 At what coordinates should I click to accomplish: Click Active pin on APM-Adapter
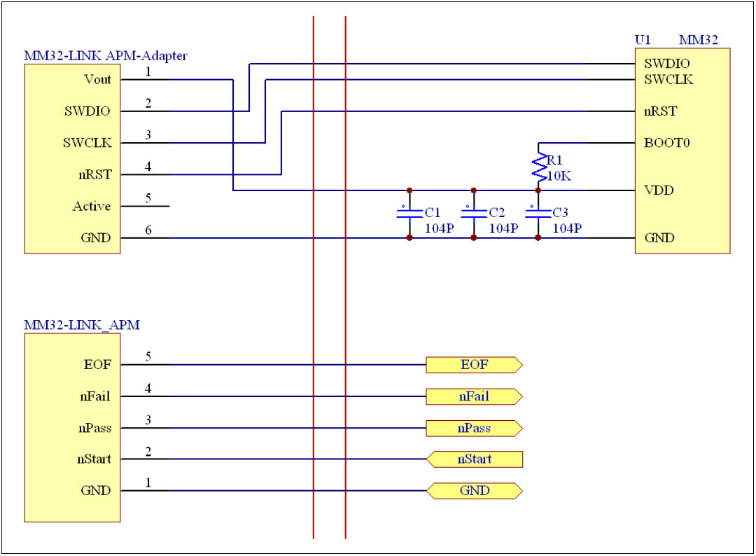(92, 207)
